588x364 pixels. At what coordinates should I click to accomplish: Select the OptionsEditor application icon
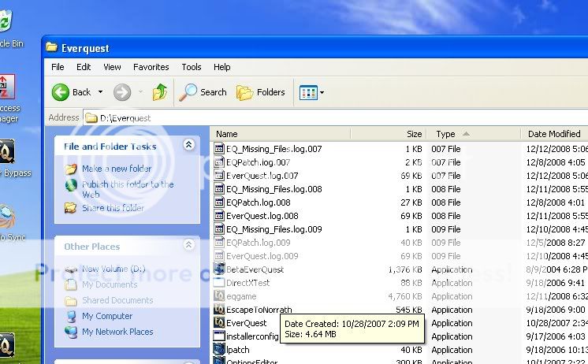click(219, 361)
